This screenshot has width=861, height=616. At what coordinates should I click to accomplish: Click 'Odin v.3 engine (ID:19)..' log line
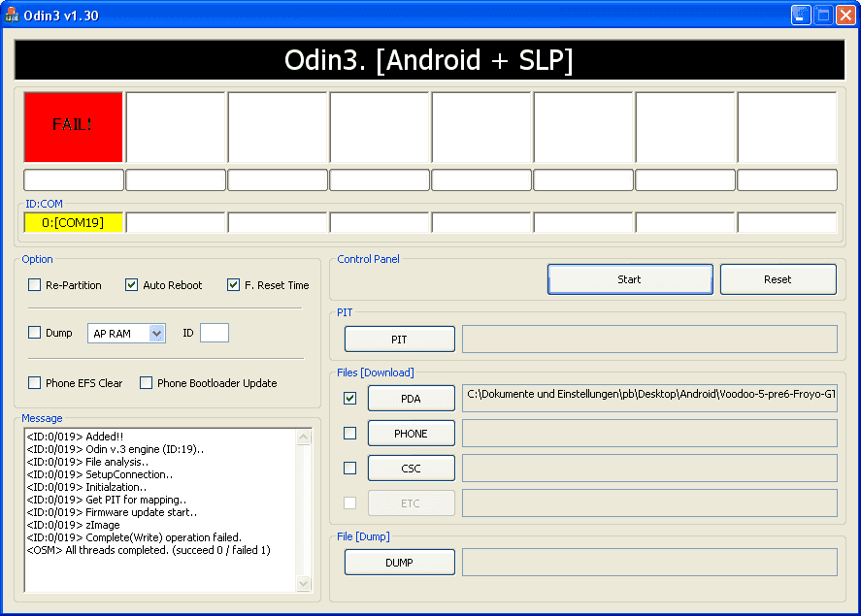coord(116,449)
